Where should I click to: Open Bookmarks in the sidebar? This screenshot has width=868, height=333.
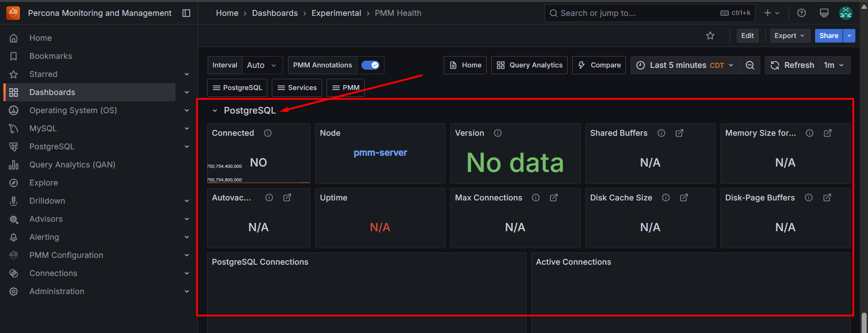(51, 56)
